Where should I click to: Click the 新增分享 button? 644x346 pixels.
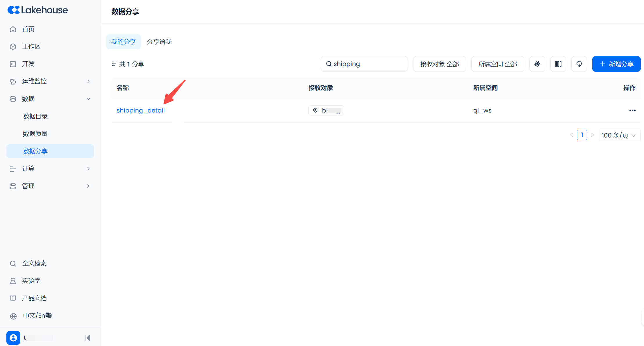pyautogui.click(x=616, y=64)
